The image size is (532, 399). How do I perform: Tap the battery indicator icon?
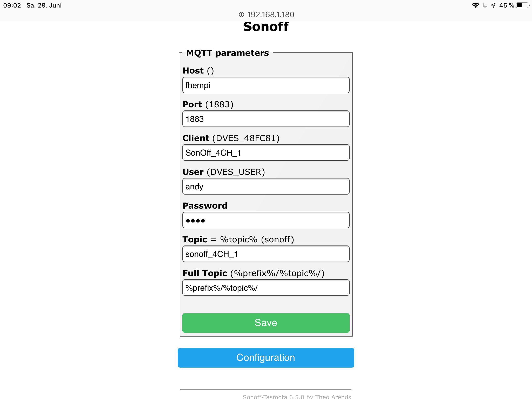[x=522, y=5]
